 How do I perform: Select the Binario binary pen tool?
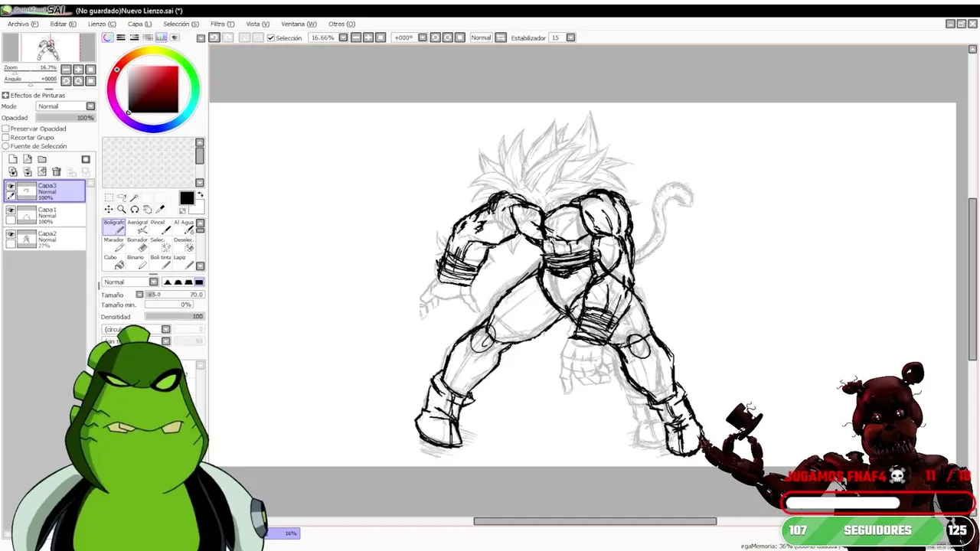click(x=137, y=262)
